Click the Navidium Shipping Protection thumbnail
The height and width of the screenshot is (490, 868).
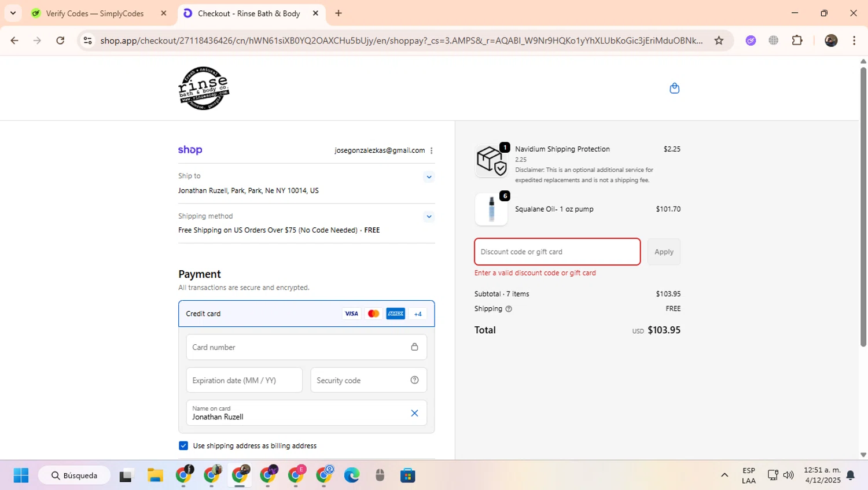[x=491, y=160]
